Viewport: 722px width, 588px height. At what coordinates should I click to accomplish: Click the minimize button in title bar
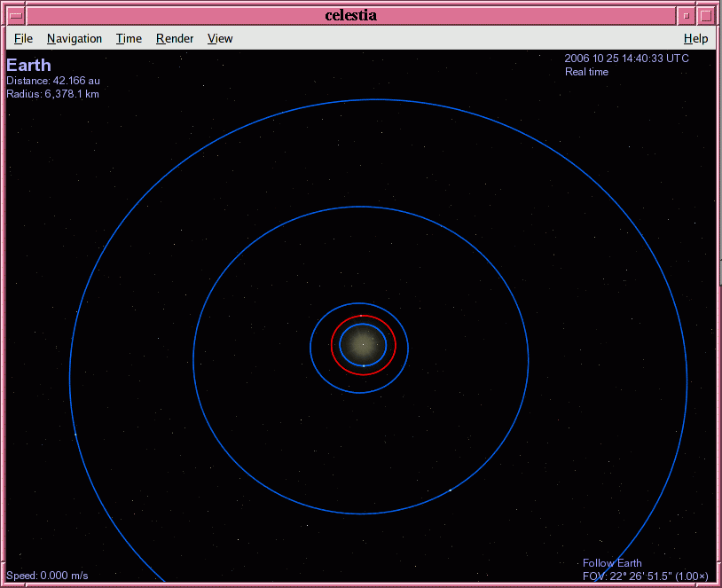(x=687, y=15)
